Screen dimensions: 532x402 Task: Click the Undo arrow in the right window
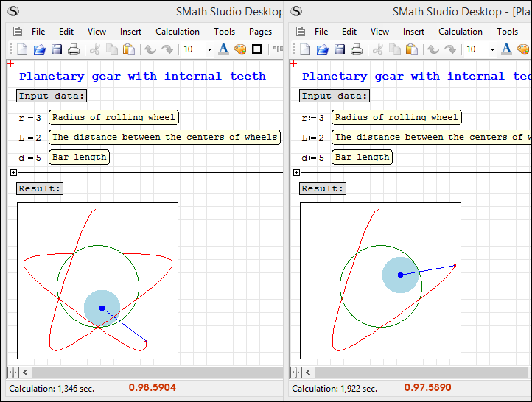432,49
